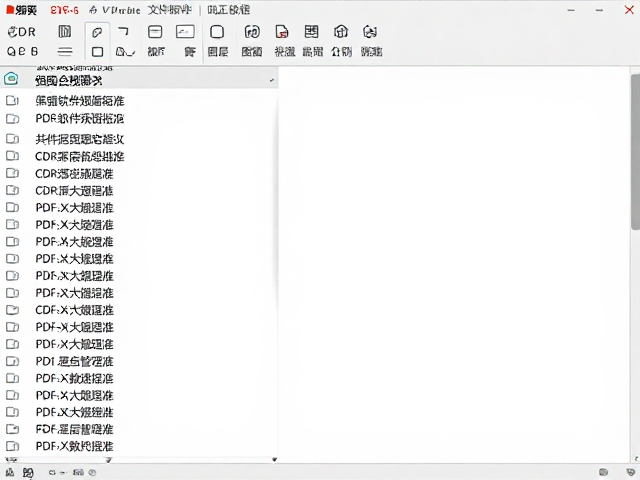The height and width of the screenshot is (480, 640).
Task: Click the red 'S' version text in title bar
Action: coord(64,10)
